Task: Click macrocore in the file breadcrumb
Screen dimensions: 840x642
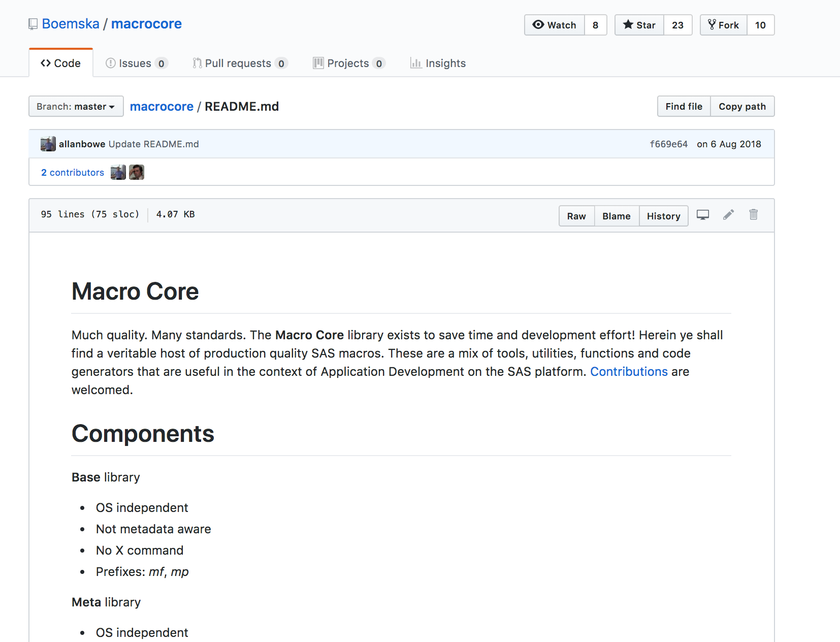Action: (161, 106)
